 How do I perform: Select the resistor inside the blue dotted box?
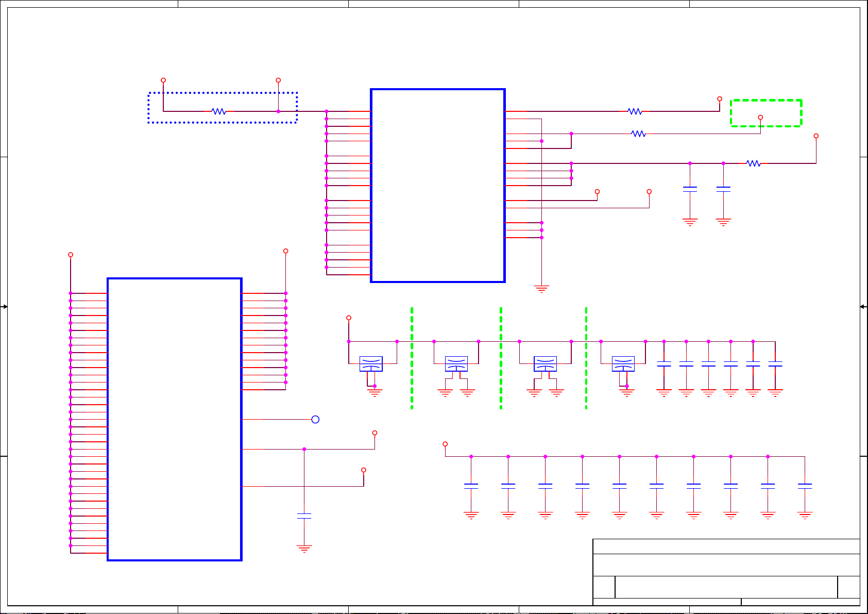click(219, 111)
